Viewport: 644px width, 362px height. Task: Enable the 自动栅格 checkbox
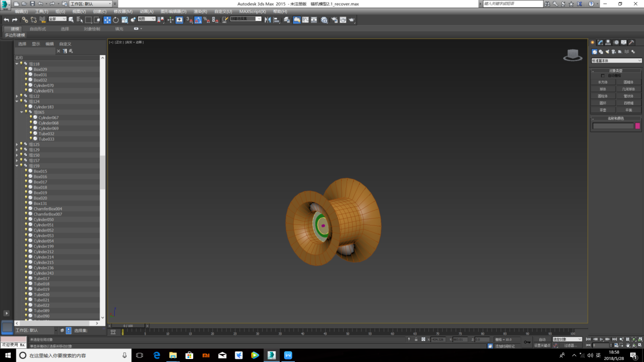click(x=603, y=76)
